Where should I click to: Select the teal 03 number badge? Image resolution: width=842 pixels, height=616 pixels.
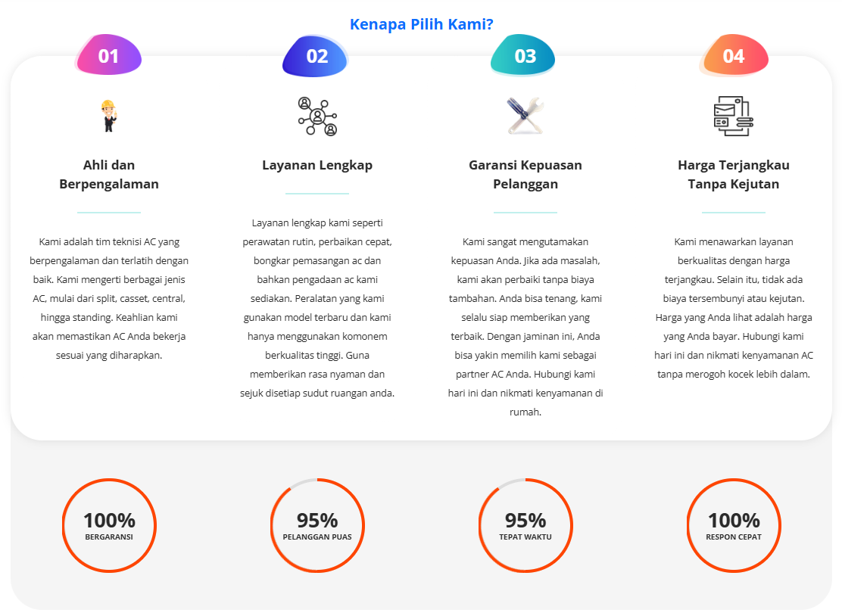(x=524, y=56)
